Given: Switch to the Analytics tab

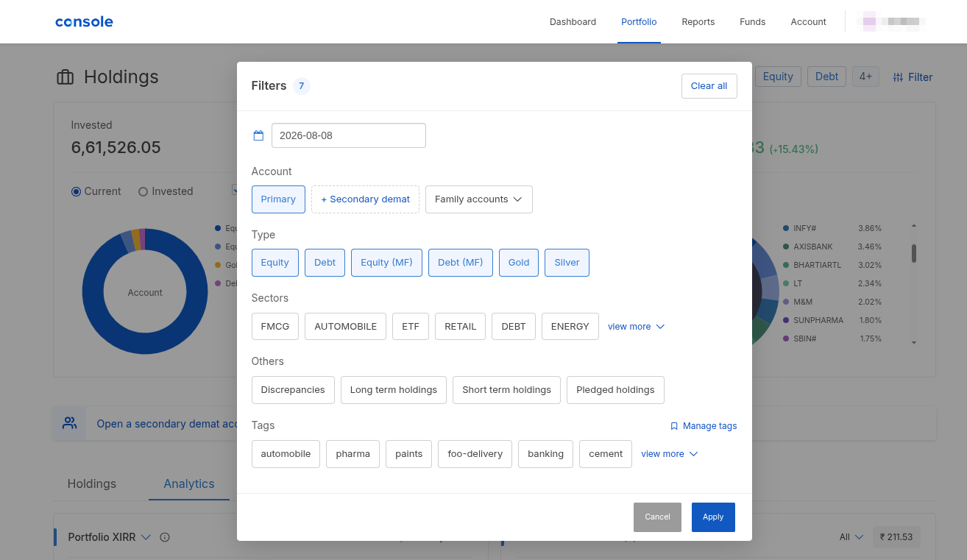Looking at the screenshot, I should 189,483.
